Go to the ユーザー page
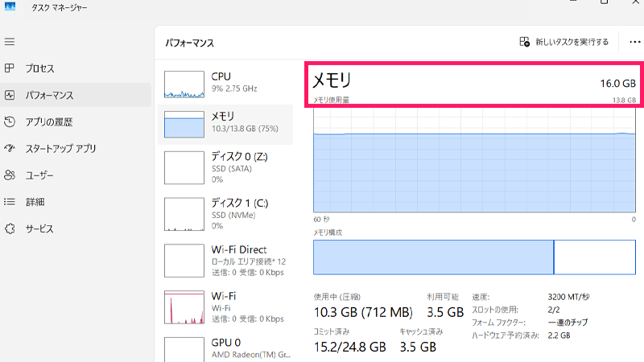The width and height of the screenshot is (644, 362). 39,175
